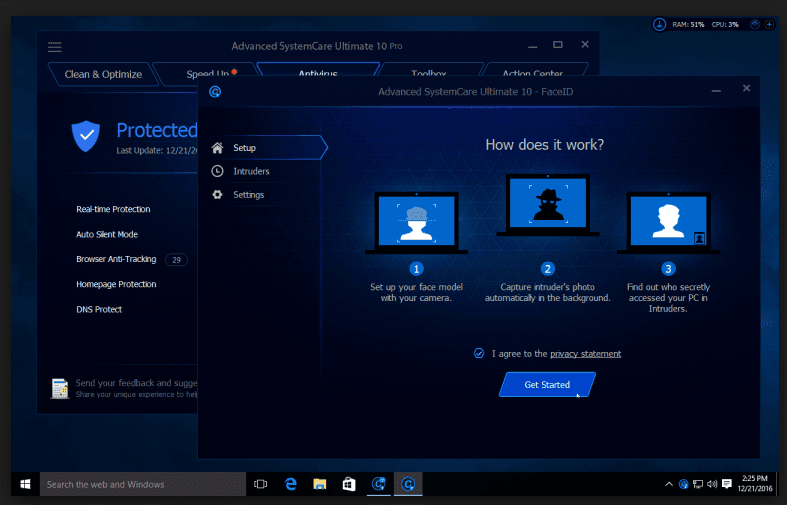Open Settings gear icon in sidebar

[x=217, y=194]
